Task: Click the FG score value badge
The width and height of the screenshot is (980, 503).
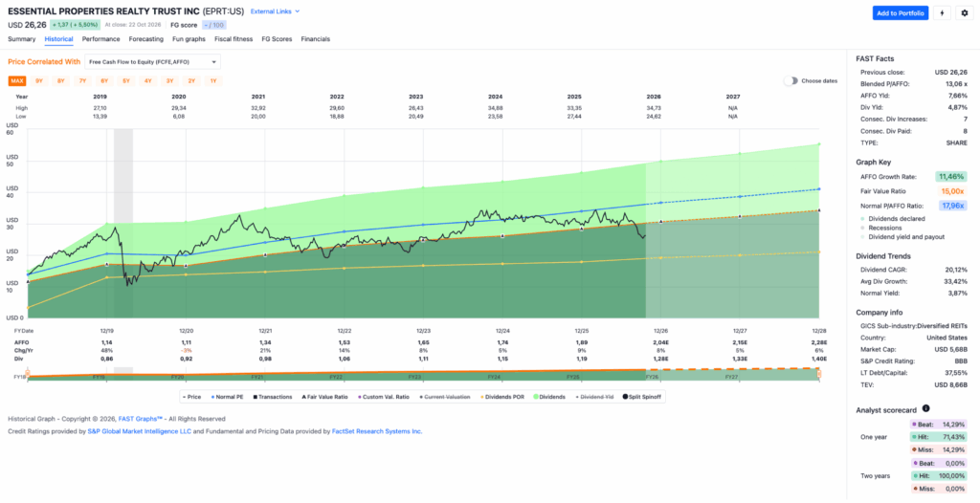Action: (213, 25)
